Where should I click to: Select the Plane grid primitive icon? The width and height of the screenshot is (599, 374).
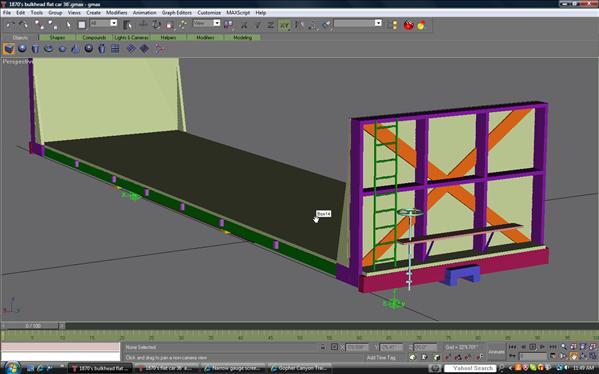(x=115, y=49)
